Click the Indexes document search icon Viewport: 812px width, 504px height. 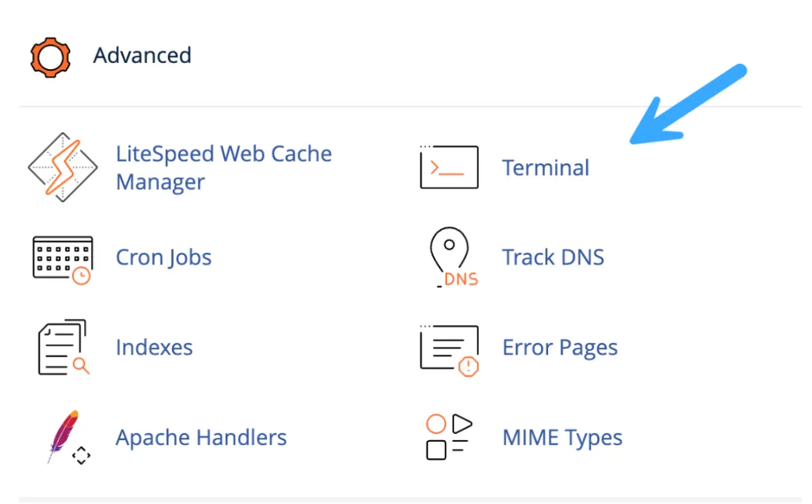pos(63,347)
